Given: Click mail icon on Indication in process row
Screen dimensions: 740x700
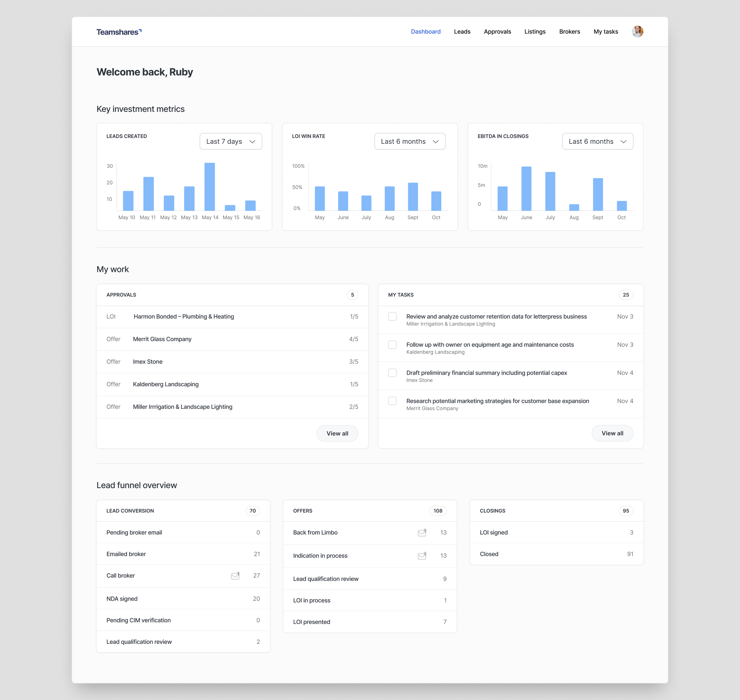Looking at the screenshot, I should (422, 556).
